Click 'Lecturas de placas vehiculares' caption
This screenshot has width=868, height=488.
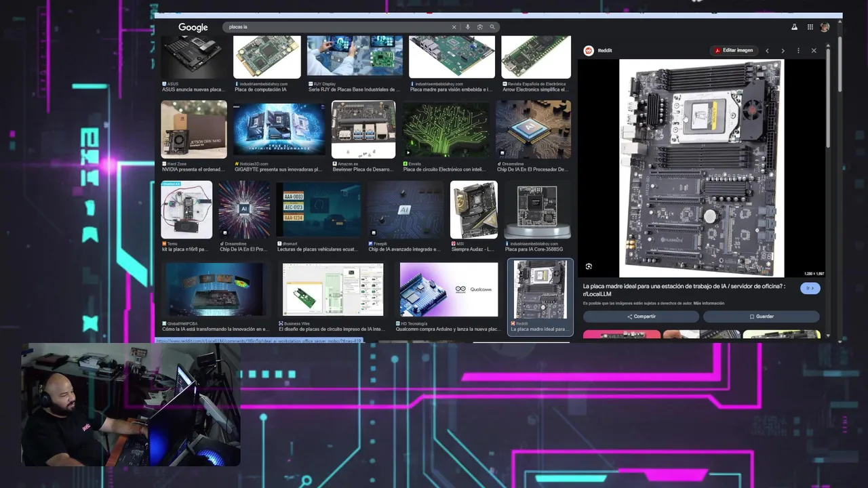[319, 249]
